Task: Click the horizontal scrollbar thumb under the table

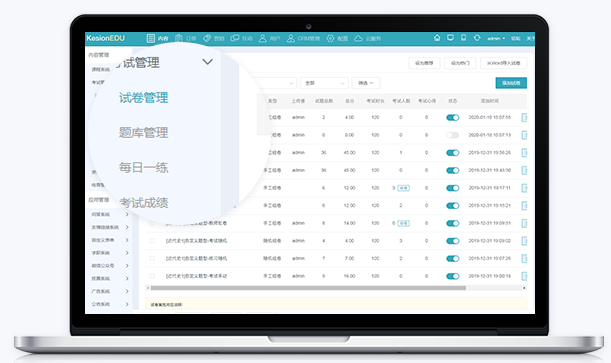Action: pos(308,288)
